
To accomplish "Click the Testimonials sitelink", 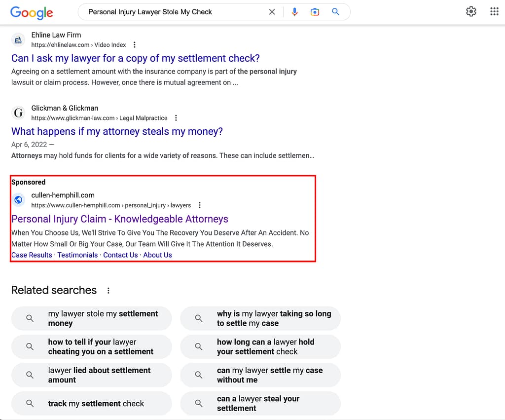I will [77, 255].
